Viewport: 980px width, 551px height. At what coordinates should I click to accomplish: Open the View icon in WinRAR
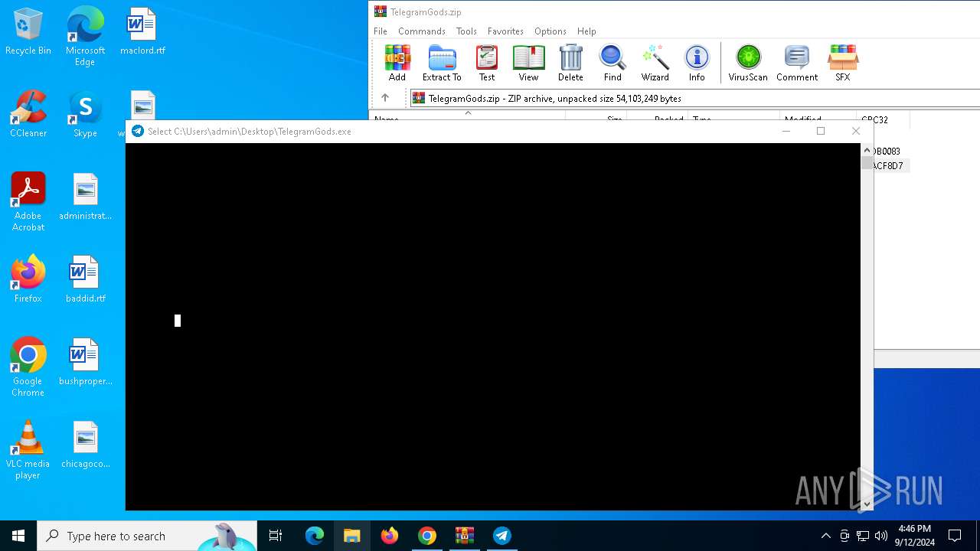[x=528, y=63]
